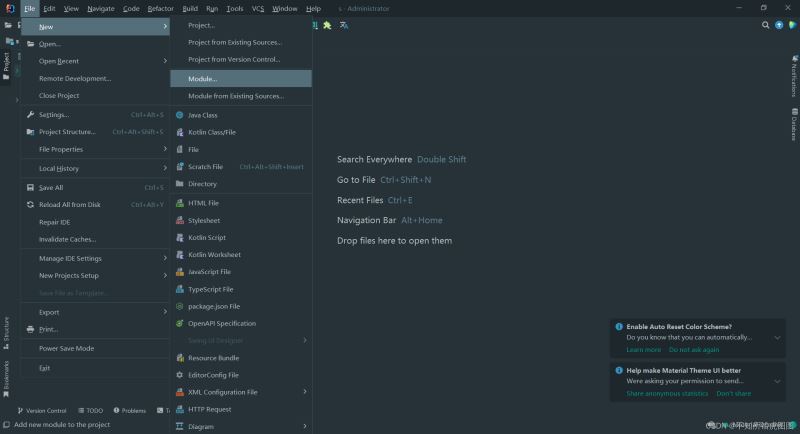
Task: Open the Project side panel tab
Action: (6, 66)
